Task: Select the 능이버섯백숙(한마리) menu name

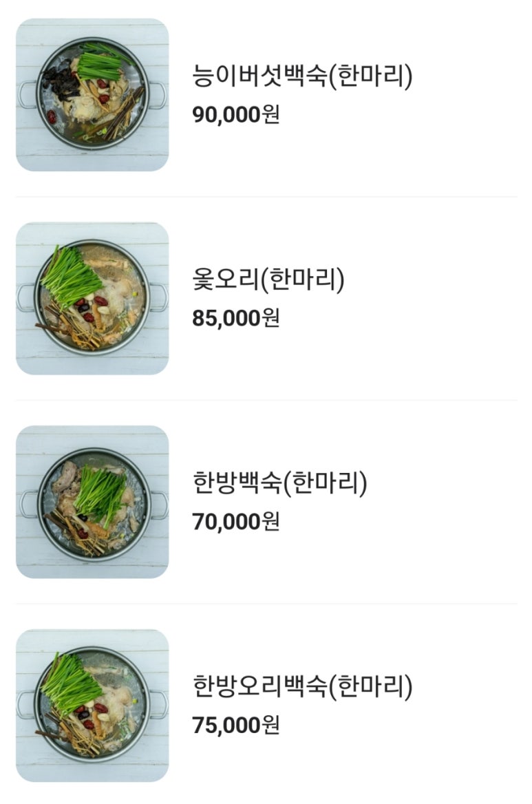Action: click(303, 76)
